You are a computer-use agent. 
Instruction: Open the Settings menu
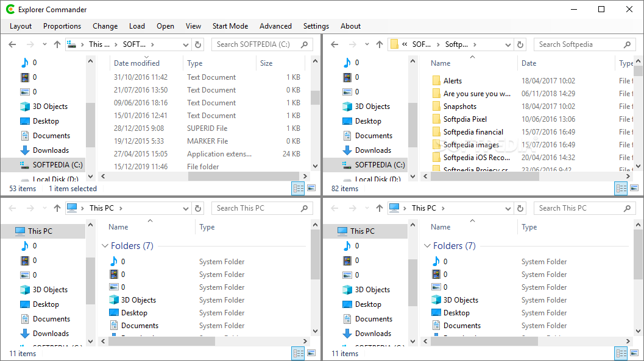tap(316, 26)
